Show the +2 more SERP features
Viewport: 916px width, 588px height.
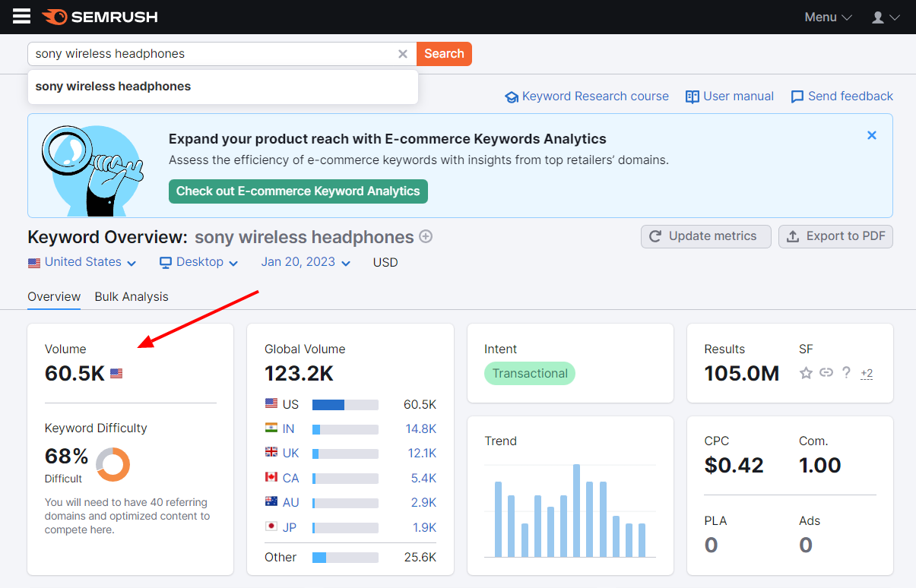pos(867,373)
